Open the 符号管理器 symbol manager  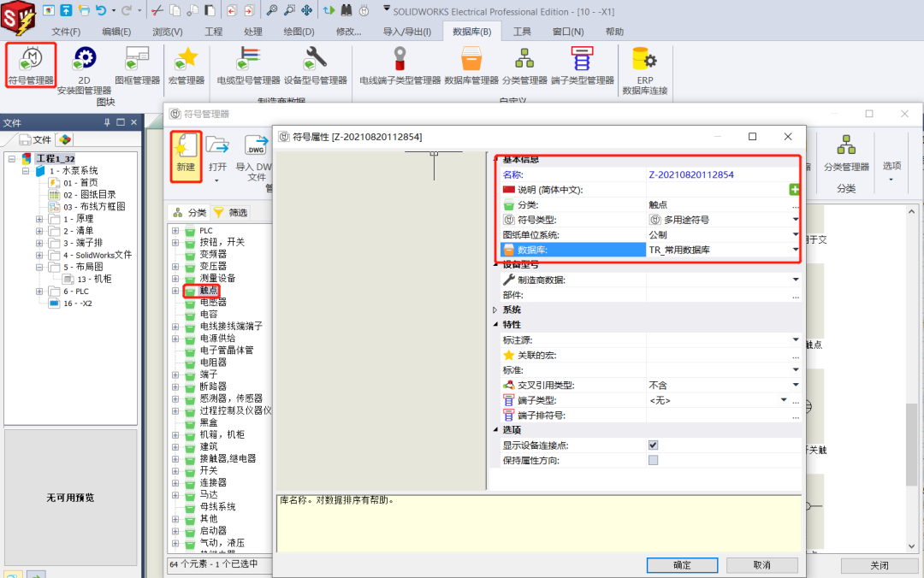[31, 65]
